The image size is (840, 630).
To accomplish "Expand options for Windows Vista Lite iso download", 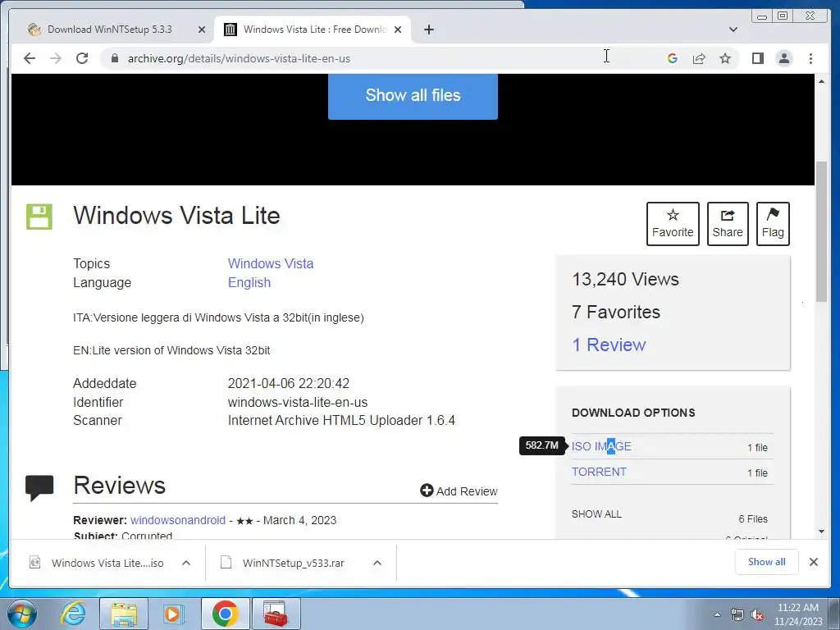I will [x=186, y=563].
